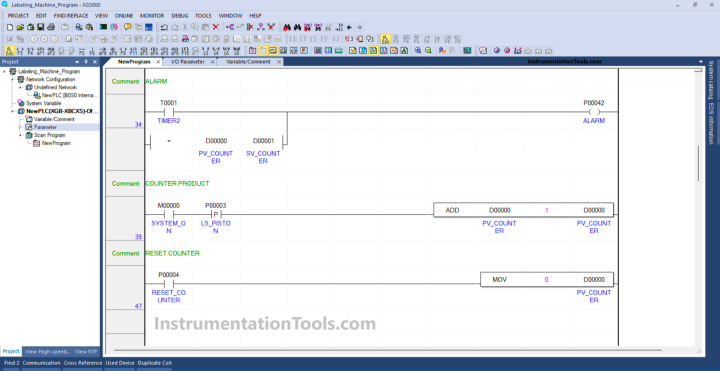
Task: Click the blue left arrow navigation icon
Action: [349, 27]
